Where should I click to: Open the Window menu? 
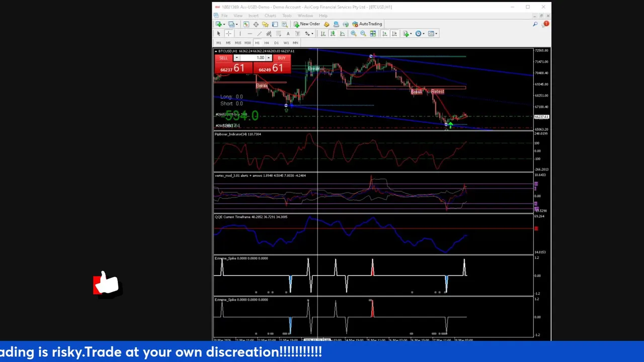pos(305,16)
